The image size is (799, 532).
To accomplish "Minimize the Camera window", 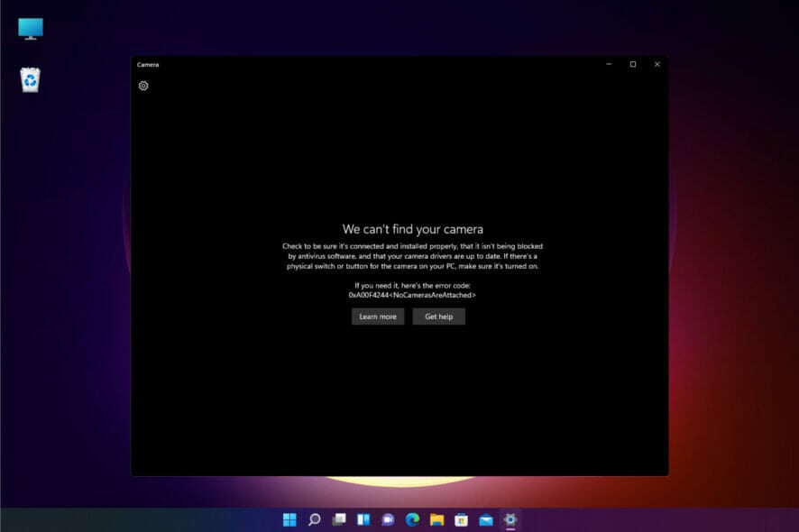I will click(x=611, y=64).
